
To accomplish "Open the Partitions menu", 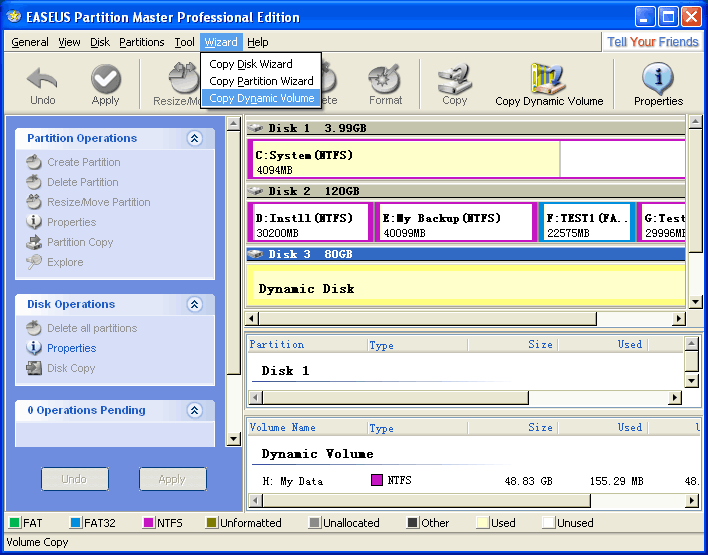I will coord(142,42).
